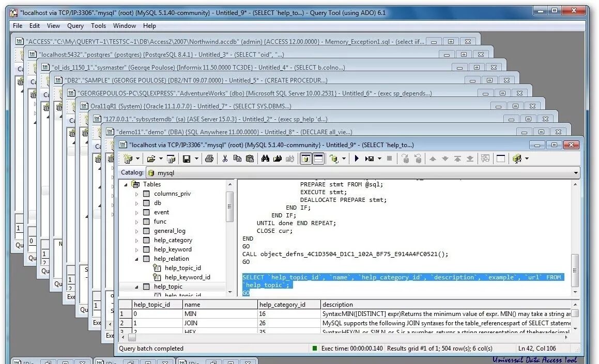Click the Execute query play icon
This screenshot has height=364, width=599.
coord(357,159)
